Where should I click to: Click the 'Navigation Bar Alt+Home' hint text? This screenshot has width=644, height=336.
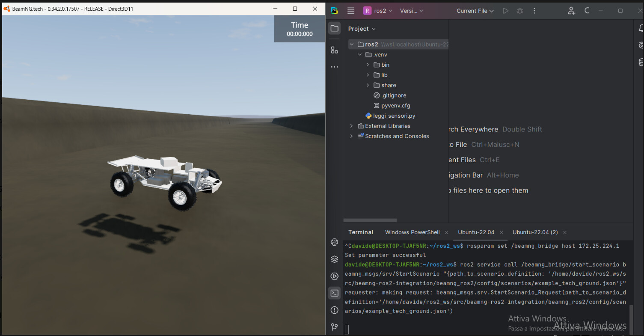pyautogui.click(x=484, y=175)
